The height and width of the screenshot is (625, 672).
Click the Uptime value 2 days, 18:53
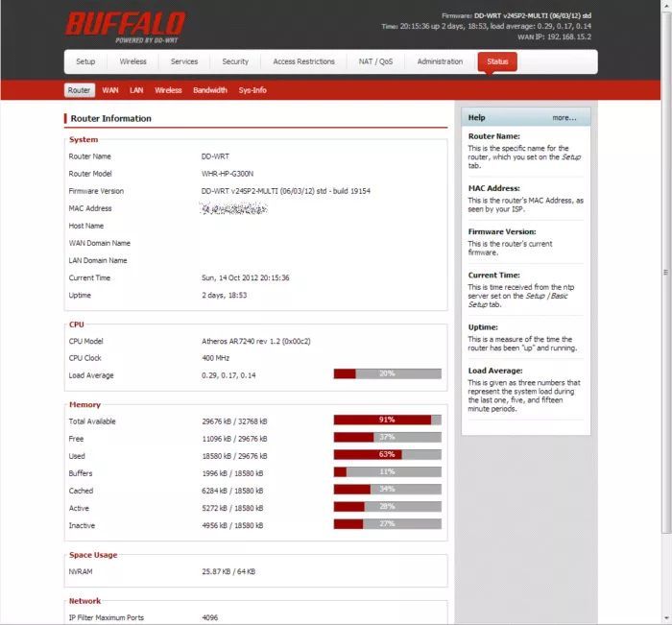(224, 296)
